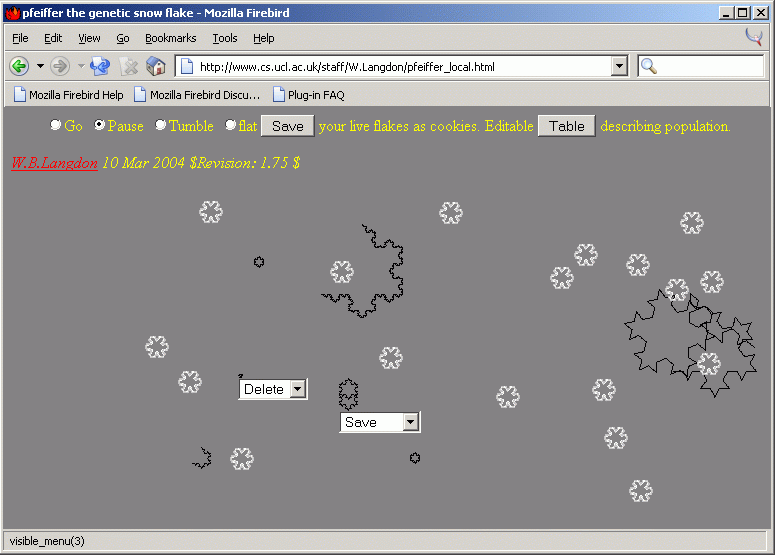Reload the page with the Reload icon
The height and width of the screenshot is (555, 775).
[x=100, y=66]
